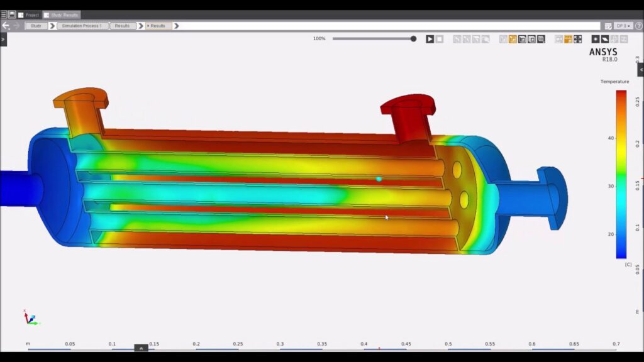Screen dimensions: 644x362
Task: Toggle the orange highlighted view option icon
Action: 568,39
